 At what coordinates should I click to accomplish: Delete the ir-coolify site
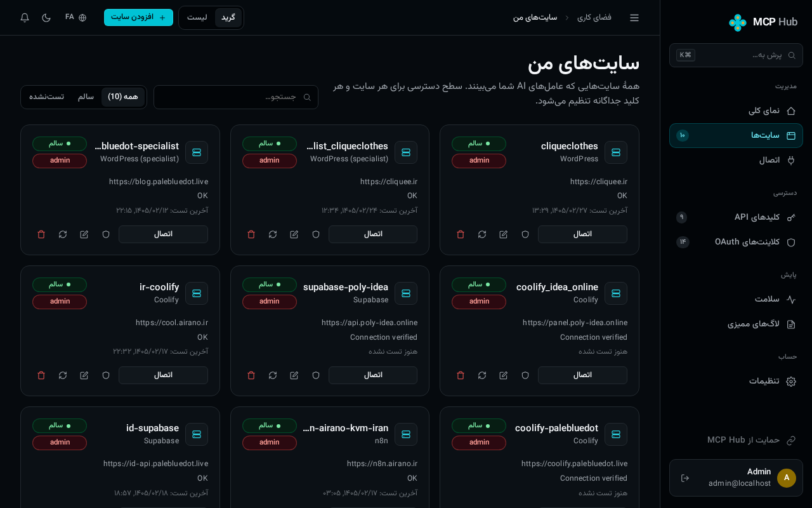pyautogui.click(x=41, y=375)
